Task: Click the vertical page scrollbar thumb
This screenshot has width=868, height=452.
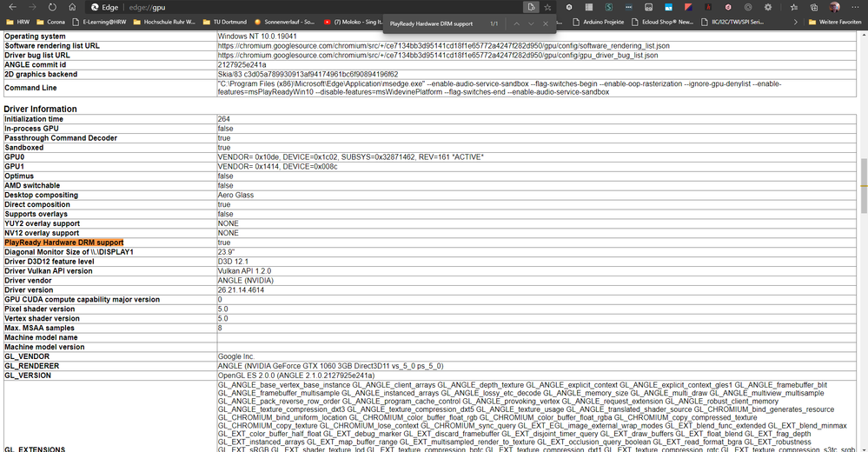Action: pyautogui.click(x=864, y=185)
